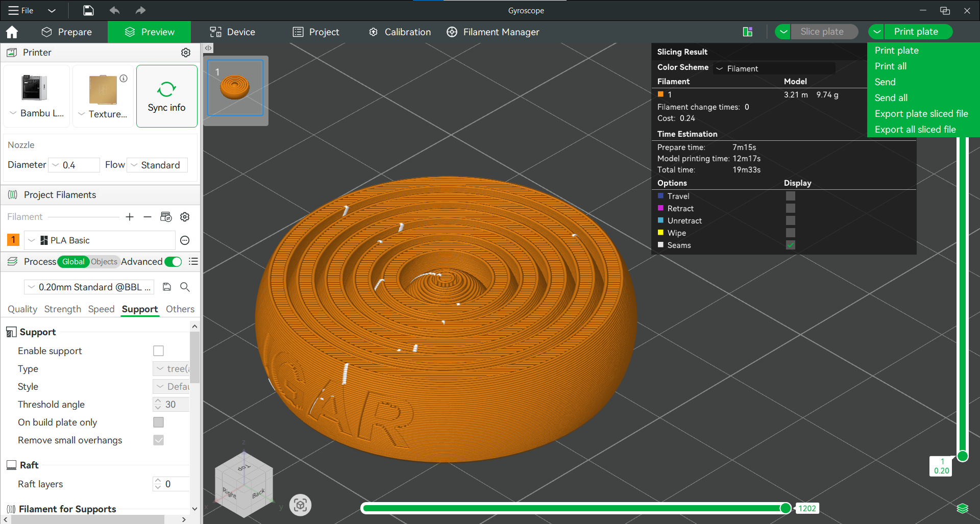Hide Seams in display
Image resolution: width=980 pixels, height=524 pixels.
pos(790,245)
